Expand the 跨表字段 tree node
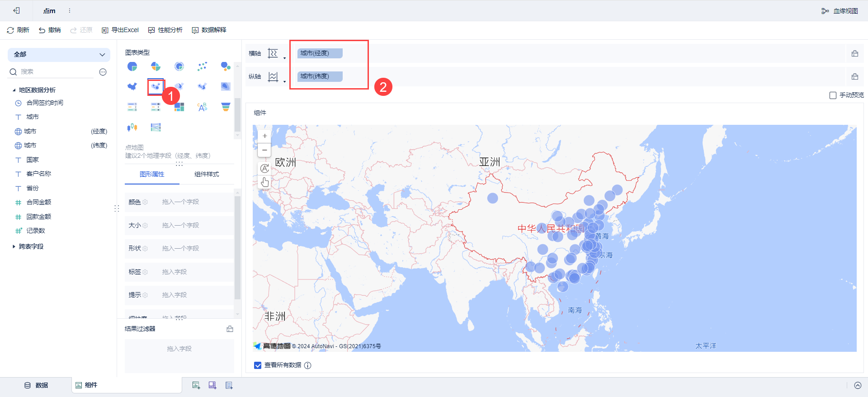Screen dimensions: 868x397 point(14,246)
